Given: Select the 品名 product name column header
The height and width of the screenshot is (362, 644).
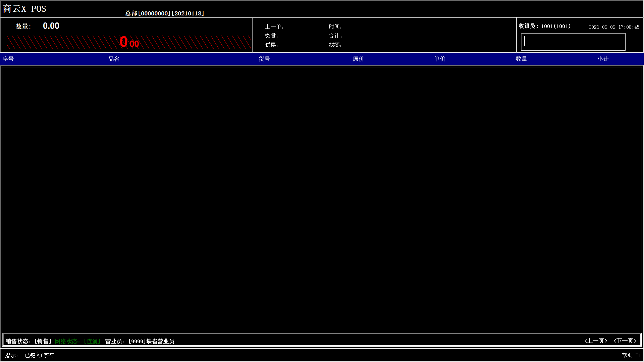Looking at the screenshot, I should [x=113, y=59].
